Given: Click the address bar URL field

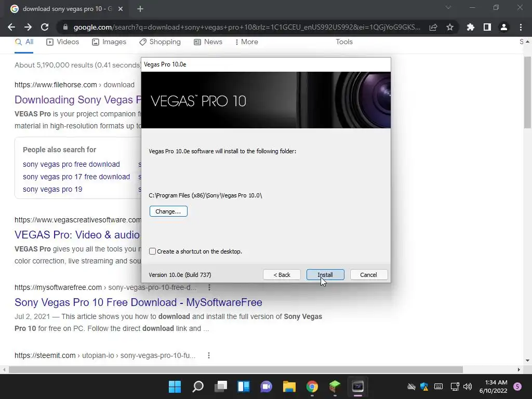Looking at the screenshot, I should click(247, 27).
